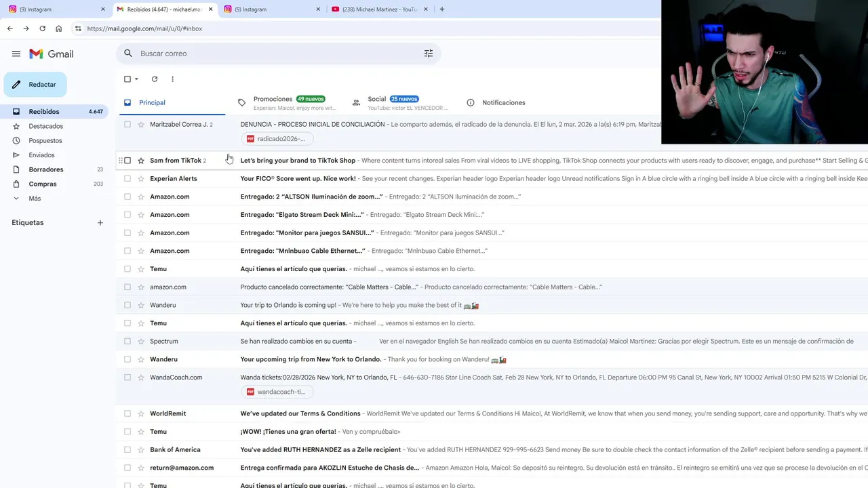
Task: Star the Sam from TikTok email
Action: pos(141,161)
